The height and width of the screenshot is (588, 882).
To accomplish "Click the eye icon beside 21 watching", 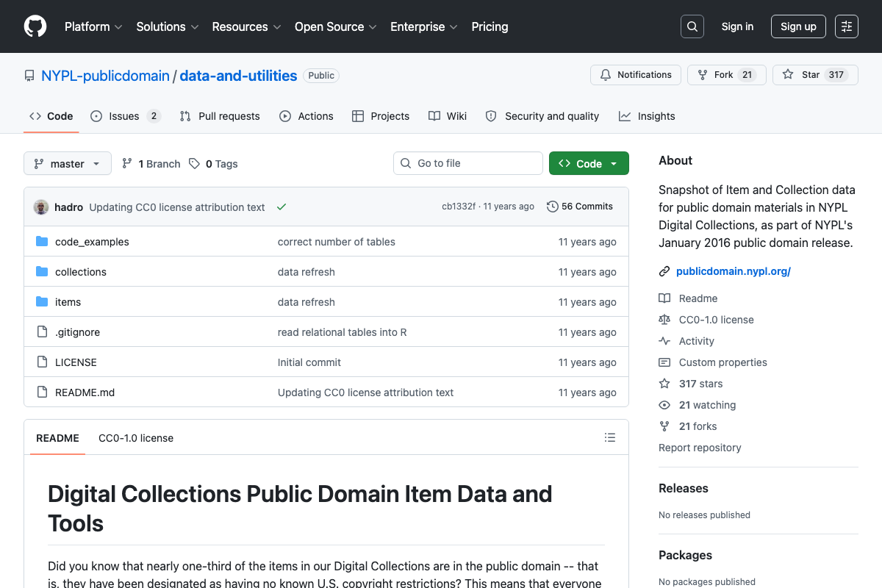I will [664, 405].
